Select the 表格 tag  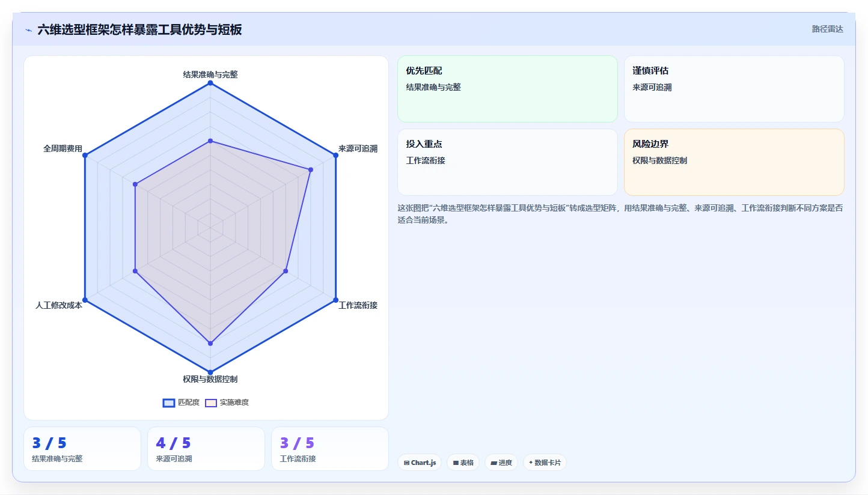(463, 463)
